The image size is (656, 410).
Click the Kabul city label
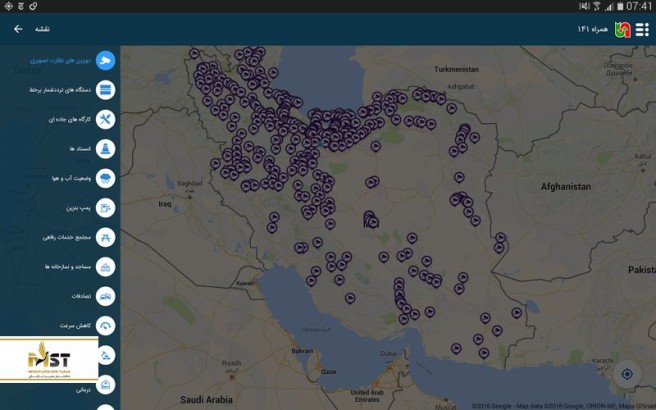[643, 156]
